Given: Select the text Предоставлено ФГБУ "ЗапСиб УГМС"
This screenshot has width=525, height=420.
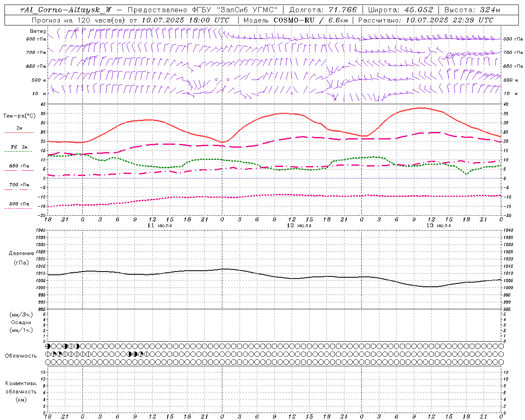Looking at the screenshot, I should (x=203, y=10).
